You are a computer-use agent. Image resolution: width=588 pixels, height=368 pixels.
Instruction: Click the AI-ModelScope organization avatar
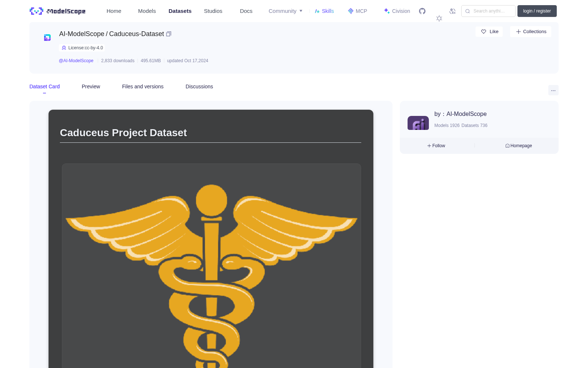pos(418,123)
